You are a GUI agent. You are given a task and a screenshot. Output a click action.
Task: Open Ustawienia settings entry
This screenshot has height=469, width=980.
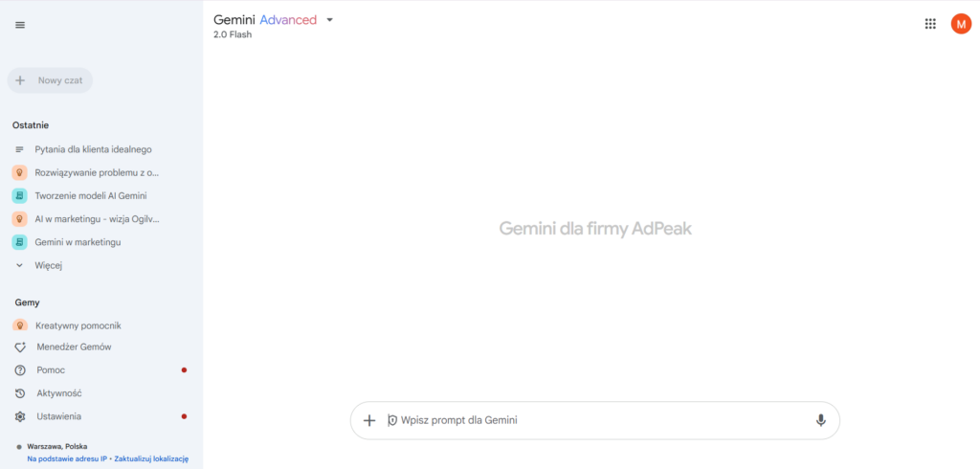(x=58, y=416)
